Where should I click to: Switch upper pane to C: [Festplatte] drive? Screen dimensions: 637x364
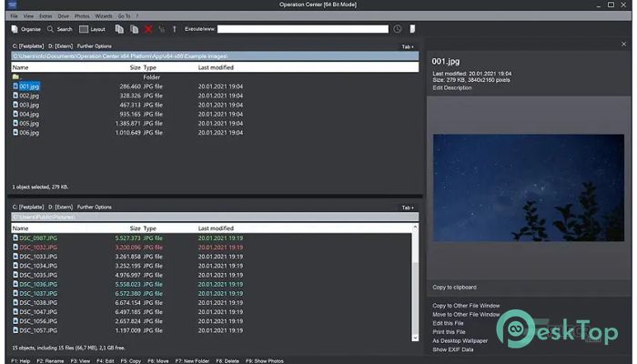tap(28, 46)
